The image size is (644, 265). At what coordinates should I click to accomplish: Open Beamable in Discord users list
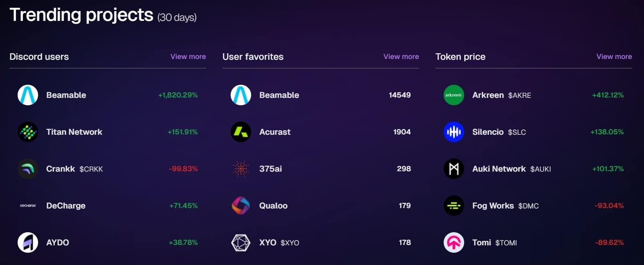click(108, 95)
